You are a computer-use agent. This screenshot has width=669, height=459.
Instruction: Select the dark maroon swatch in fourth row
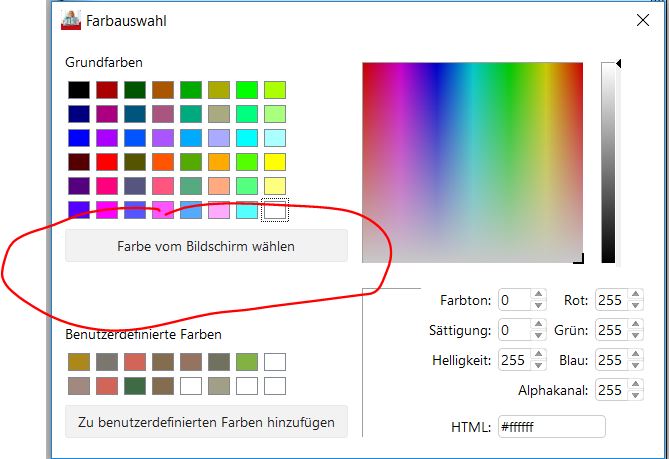point(79,162)
